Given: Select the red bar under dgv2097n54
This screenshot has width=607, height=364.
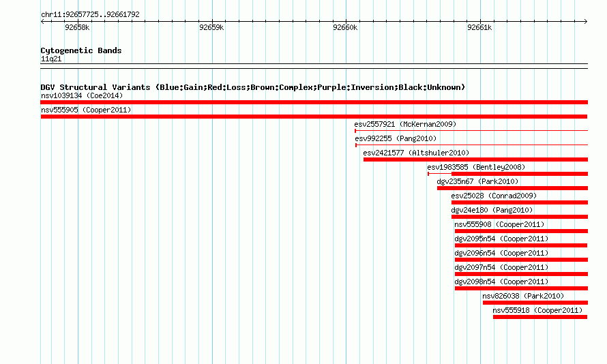Looking at the screenshot, I should tap(522, 274).
